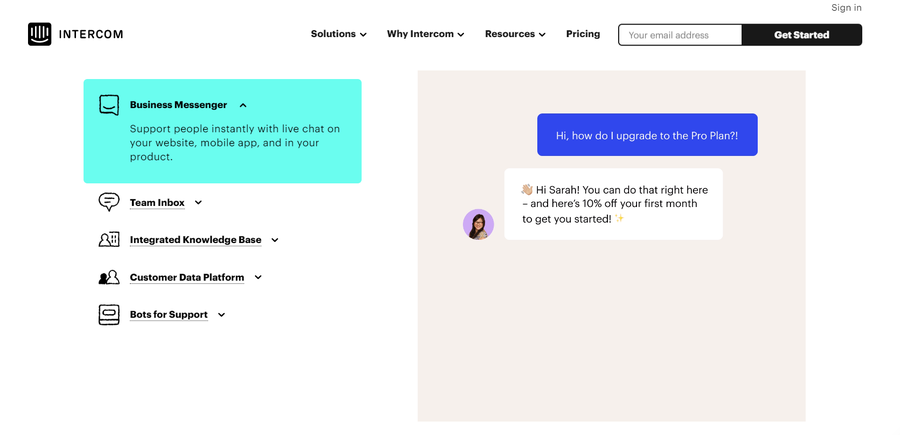Screen dimensions: 900x435
Task: Open the Bots for Support section
Action: tap(169, 314)
